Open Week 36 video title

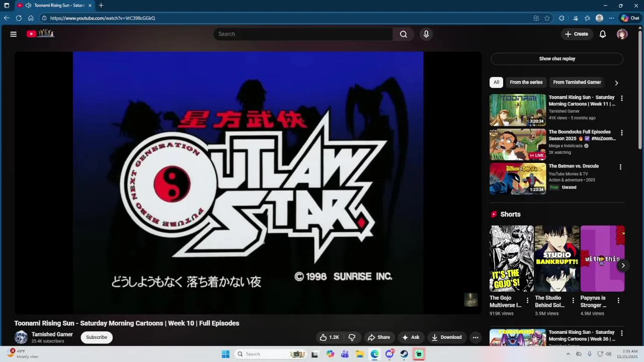pyautogui.click(x=582, y=335)
